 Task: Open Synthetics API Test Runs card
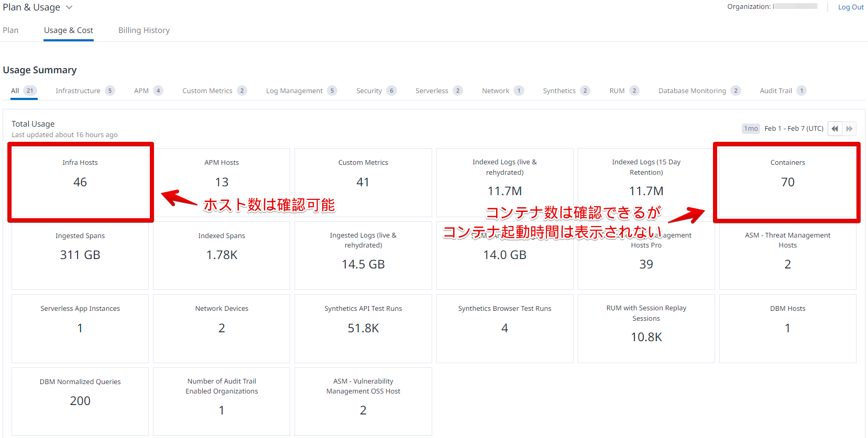(x=363, y=329)
